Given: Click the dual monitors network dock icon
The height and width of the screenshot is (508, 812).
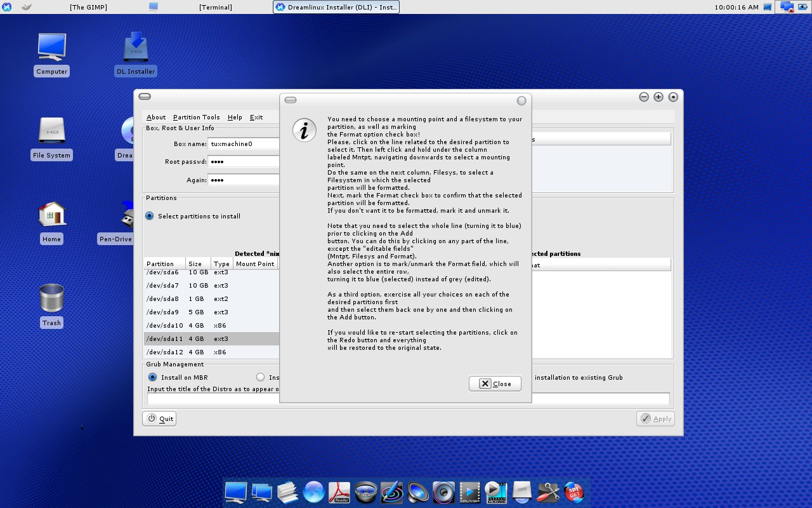Looking at the screenshot, I should pyautogui.click(x=262, y=492).
